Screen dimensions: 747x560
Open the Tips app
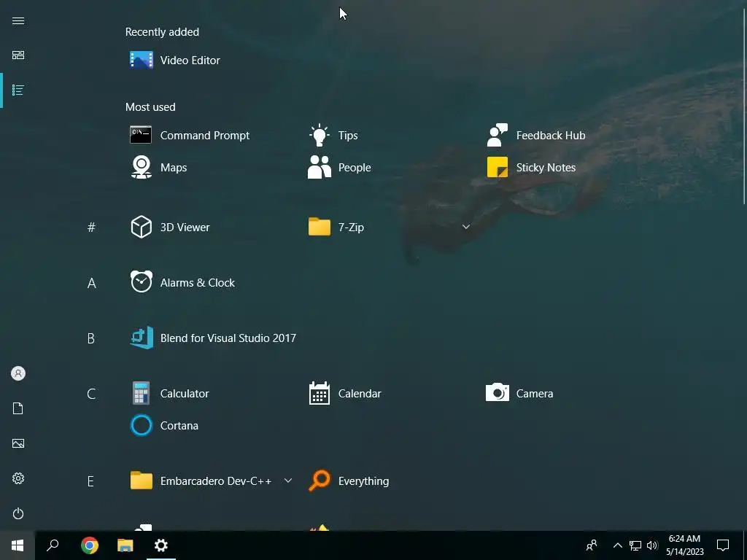click(x=333, y=135)
